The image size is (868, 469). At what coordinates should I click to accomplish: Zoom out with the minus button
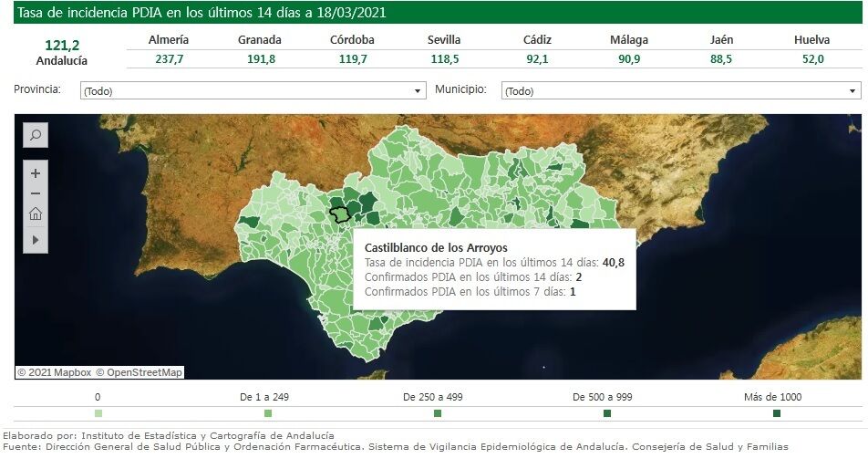[36, 193]
